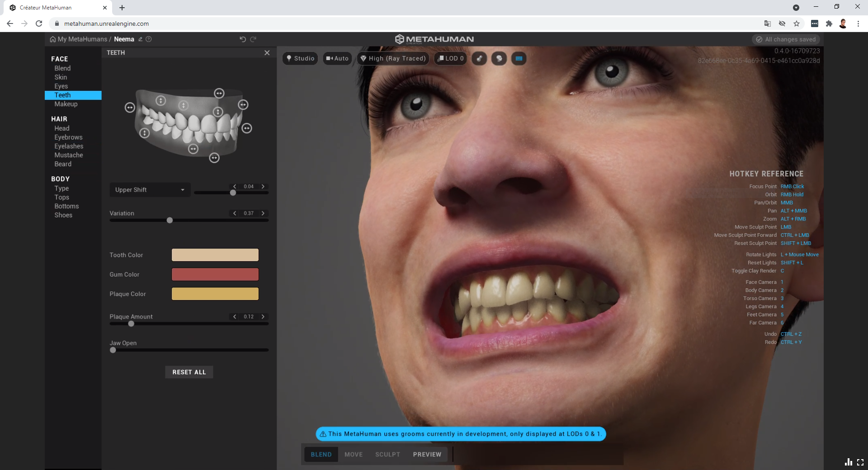Toggle the blue hotkey reference keyboard icon
The image size is (868, 470).
pyautogui.click(x=519, y=58)
